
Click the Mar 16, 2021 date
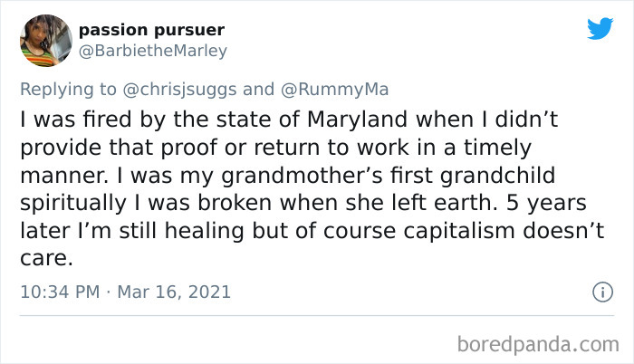point(174,292)
